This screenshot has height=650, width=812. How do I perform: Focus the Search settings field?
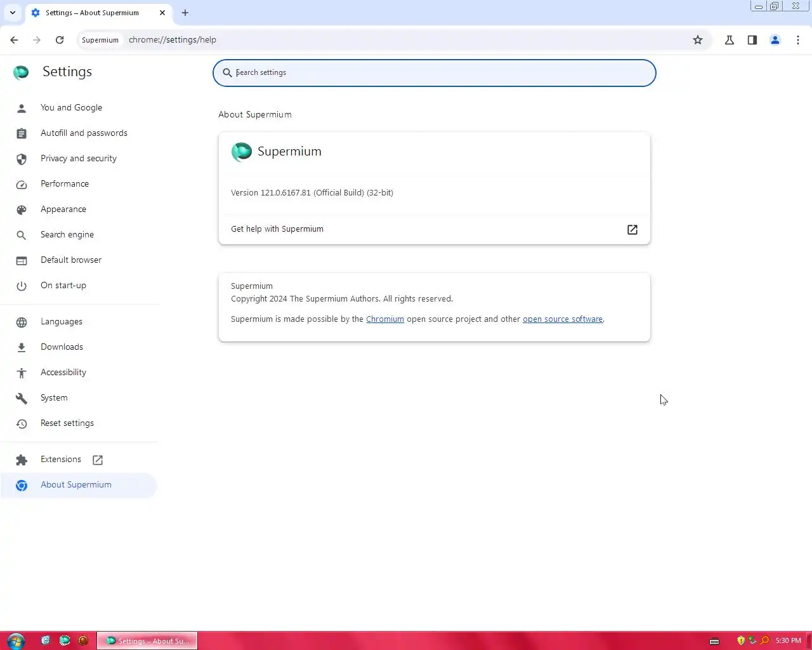point(435,73)
